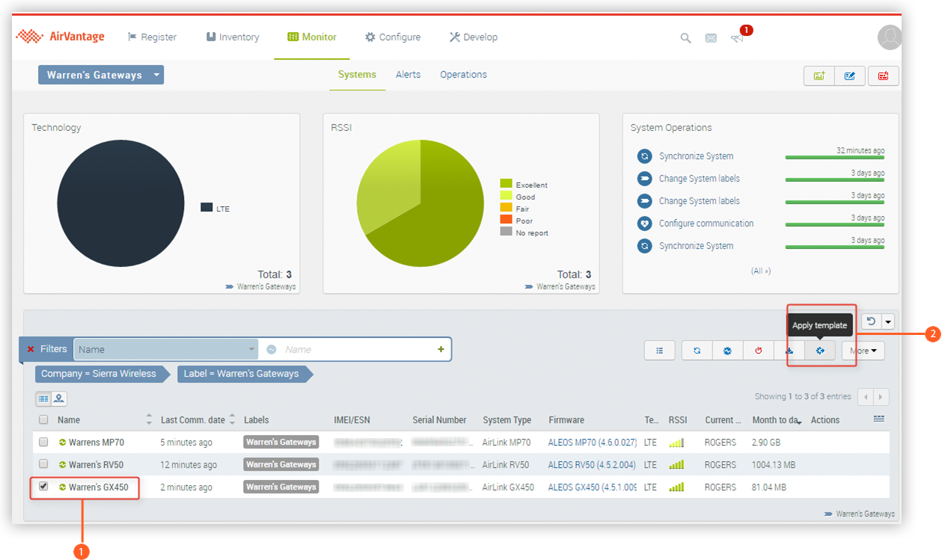Click the download firmware icon button

789,350
